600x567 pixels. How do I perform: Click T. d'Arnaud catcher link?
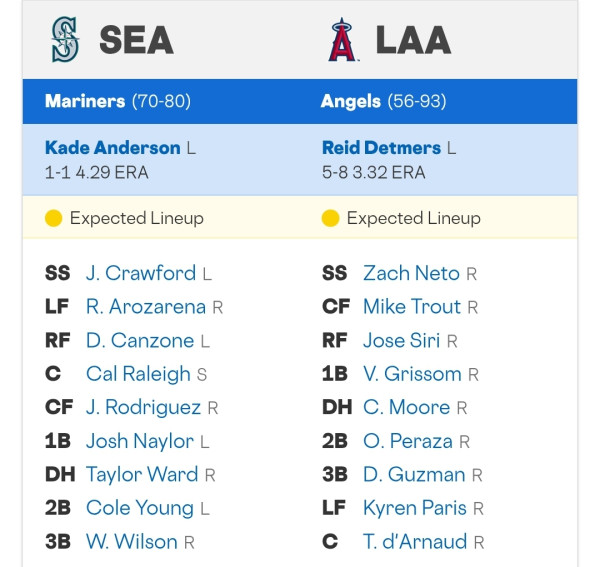[415, 541]
